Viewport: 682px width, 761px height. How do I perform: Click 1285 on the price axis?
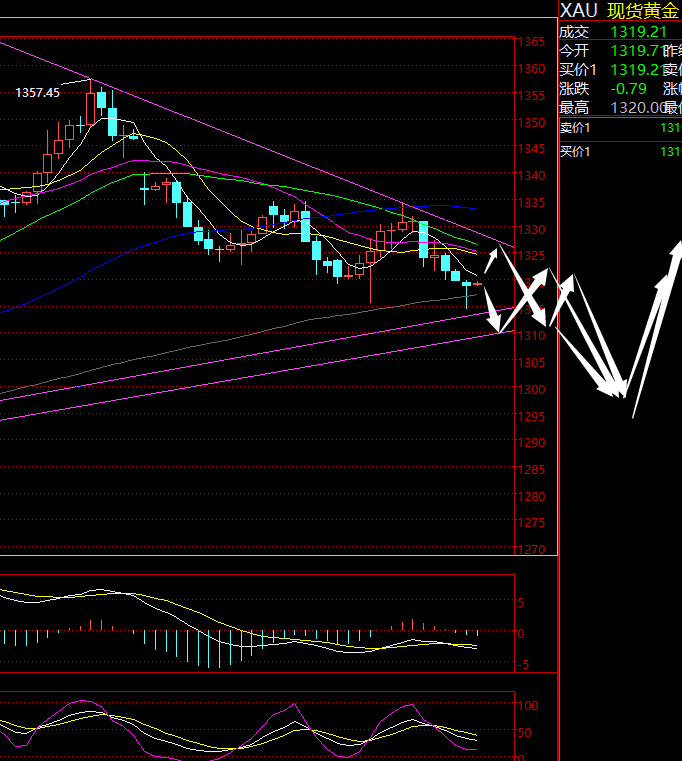(532, 470)
